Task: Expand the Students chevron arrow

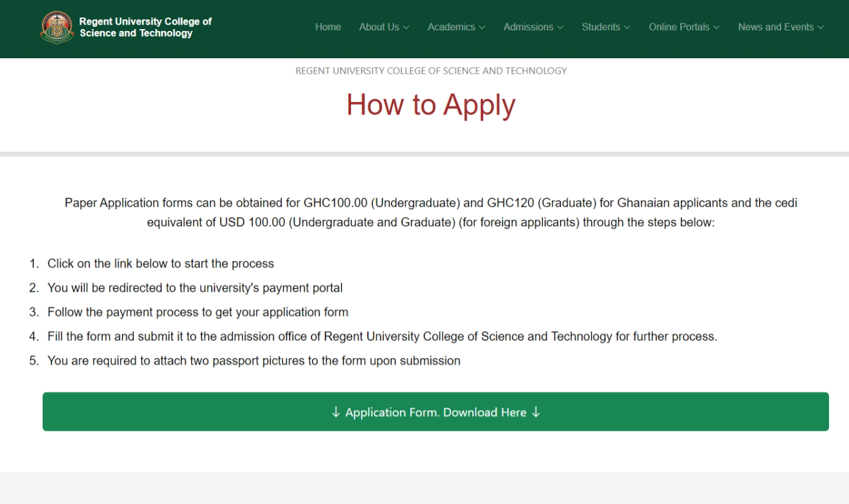Action: pyautogui.click(x=627, y=28)
